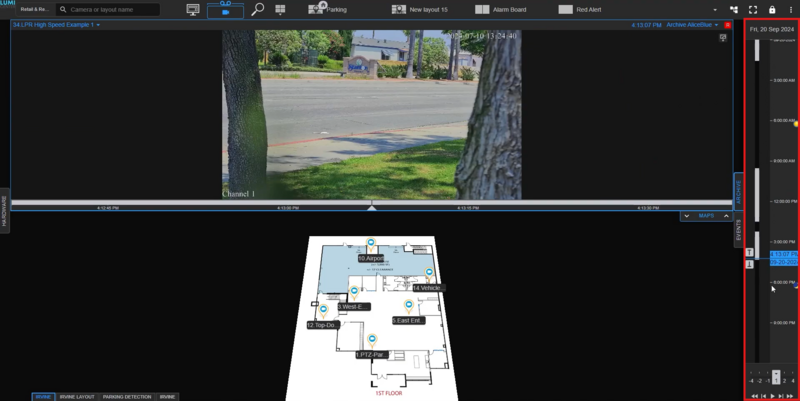Toggle the Hardware side panel
This screenshot has height=401, width=800.
(x=4, y=211)
